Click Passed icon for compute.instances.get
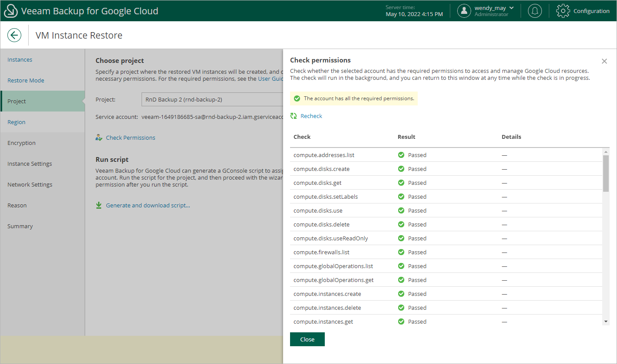Screen dimensions: 617x364 (401, 321)
